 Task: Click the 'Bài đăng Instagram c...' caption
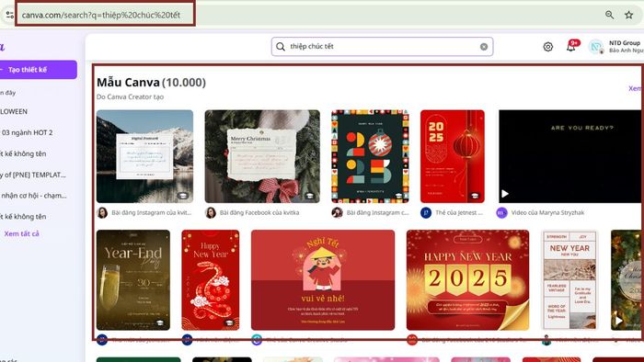(378, 213)
